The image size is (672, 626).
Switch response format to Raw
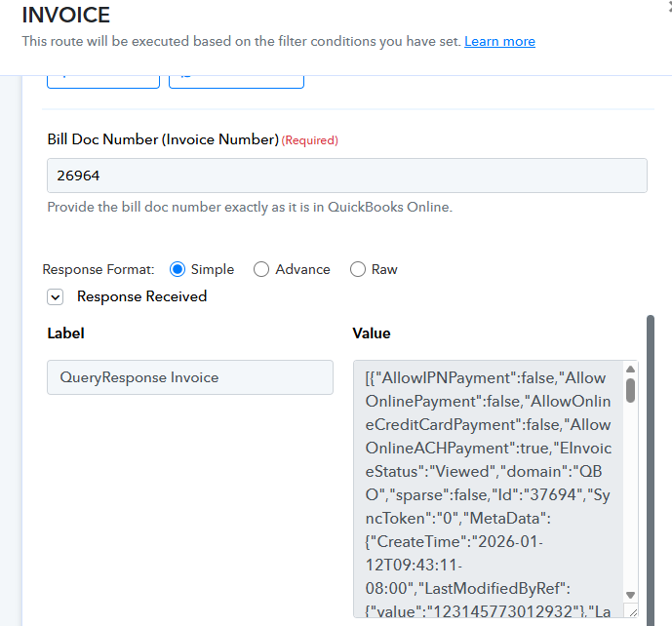tap(358, 269)
